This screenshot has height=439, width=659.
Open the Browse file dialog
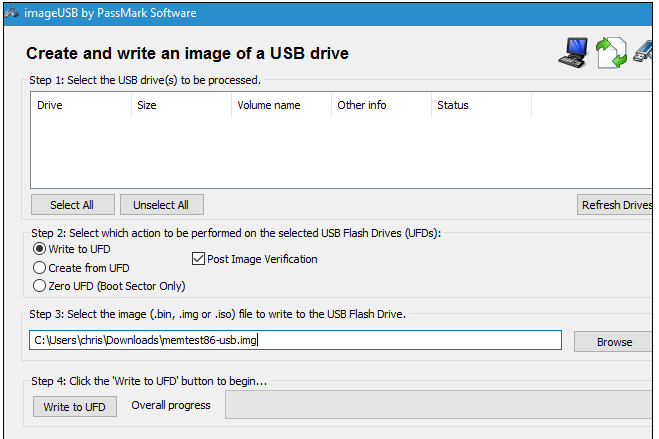(x=613, y=342)
